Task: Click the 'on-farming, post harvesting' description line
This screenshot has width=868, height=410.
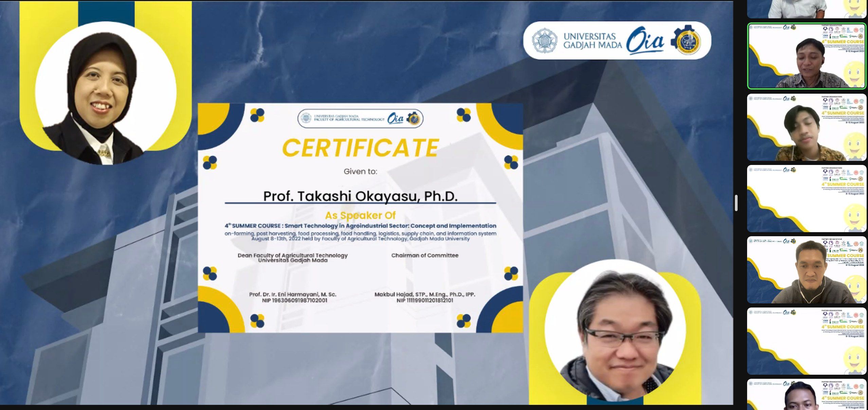Action: click(x=360, y=234)
